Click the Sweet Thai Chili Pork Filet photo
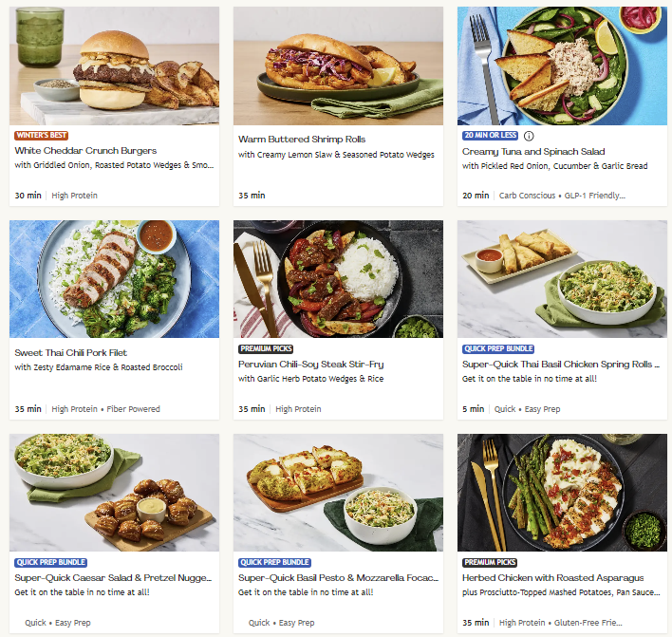The image size is (672, 637). [115, 279]
